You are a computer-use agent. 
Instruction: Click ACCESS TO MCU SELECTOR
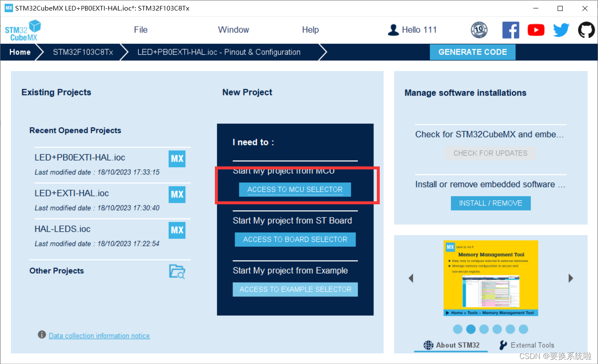click(295, 190)
